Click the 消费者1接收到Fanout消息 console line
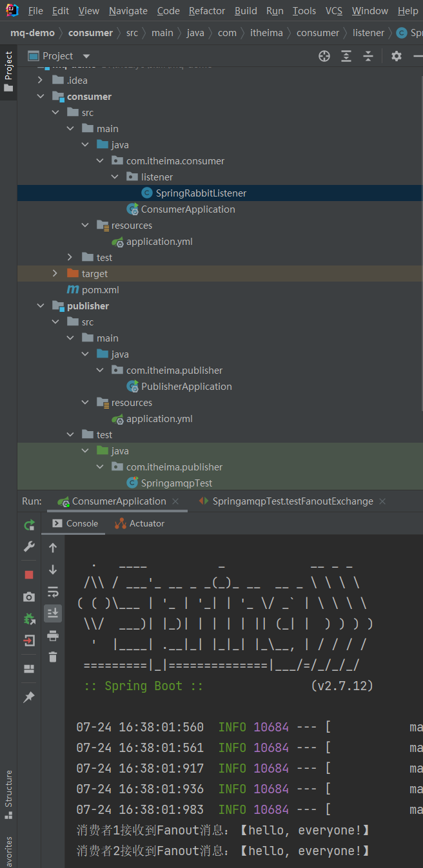Screen dimensions: 423x868 (224, 830)
